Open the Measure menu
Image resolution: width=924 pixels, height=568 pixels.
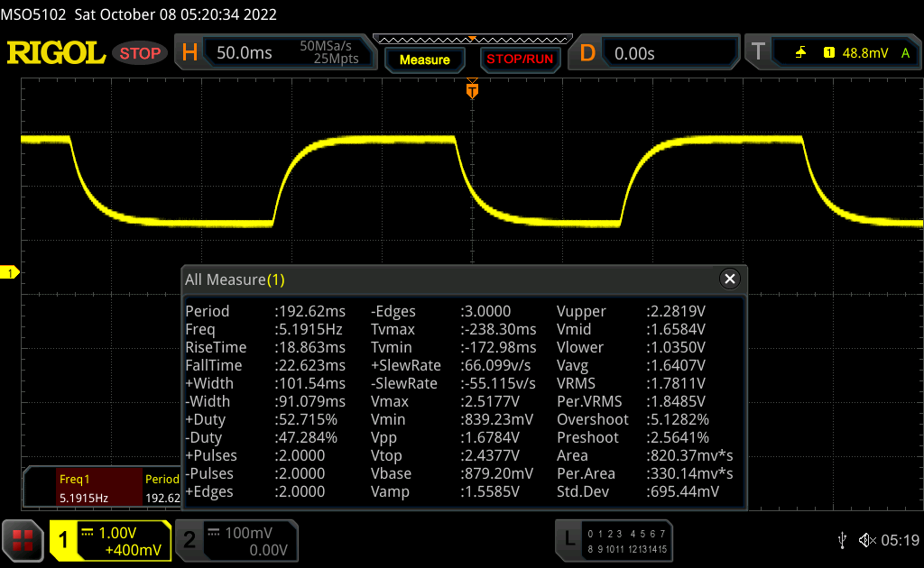pos(424,60)
